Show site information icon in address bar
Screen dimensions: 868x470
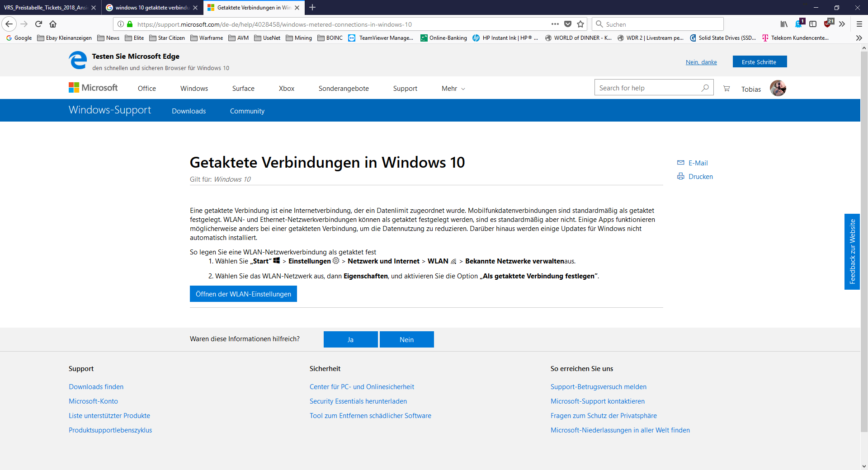(x=121, y=24)
